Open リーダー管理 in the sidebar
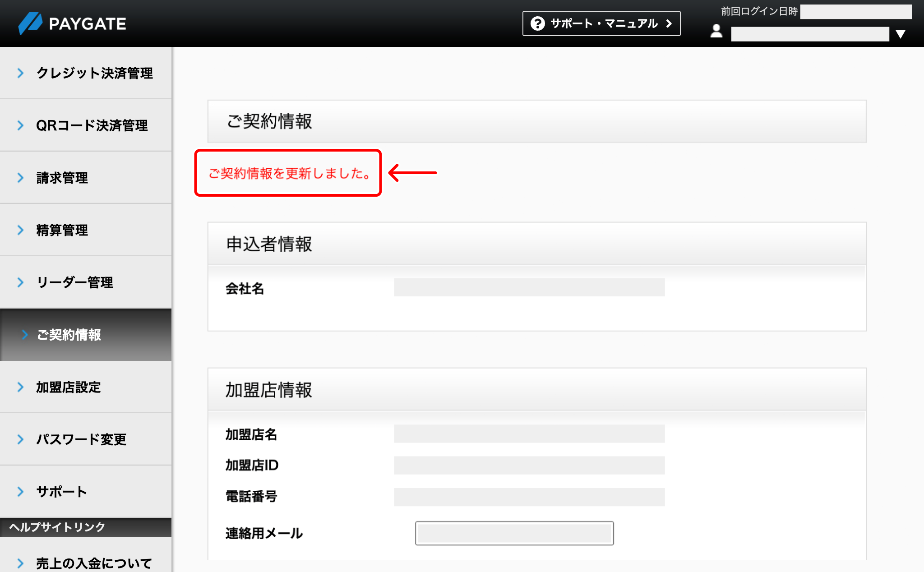Screen dimensions: 924x572 point(86,282)
